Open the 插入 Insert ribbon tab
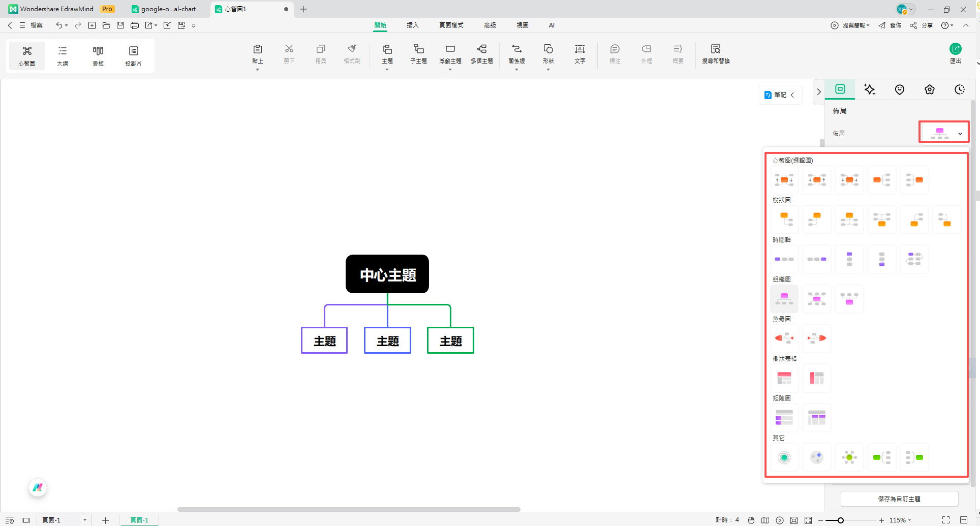 point(412,25)
